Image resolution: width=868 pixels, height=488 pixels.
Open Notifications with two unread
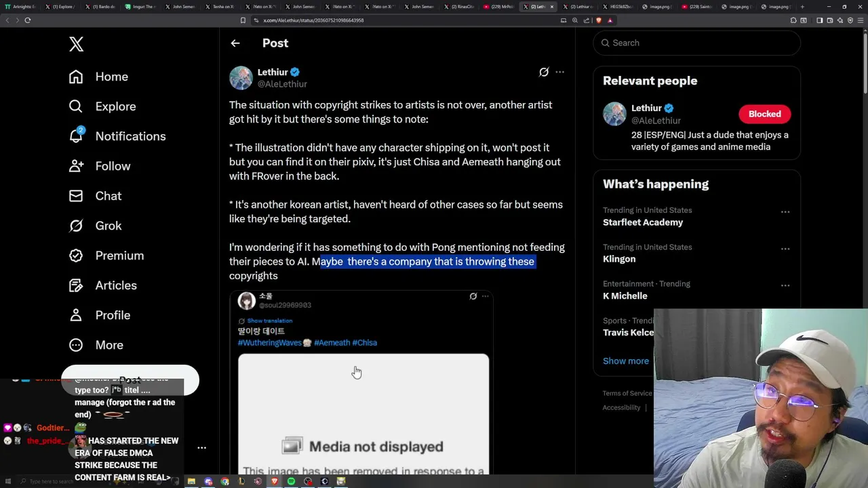coord(117,136)
